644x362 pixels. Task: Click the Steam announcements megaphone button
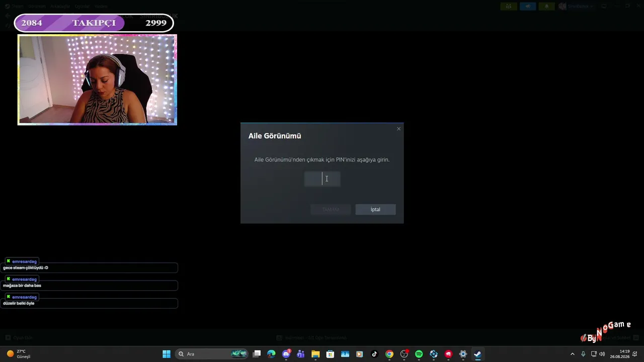(528, 6)
